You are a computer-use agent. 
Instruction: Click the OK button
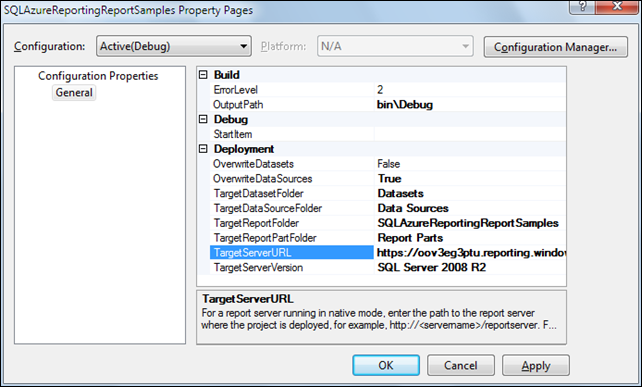click(x=386, y=365)
